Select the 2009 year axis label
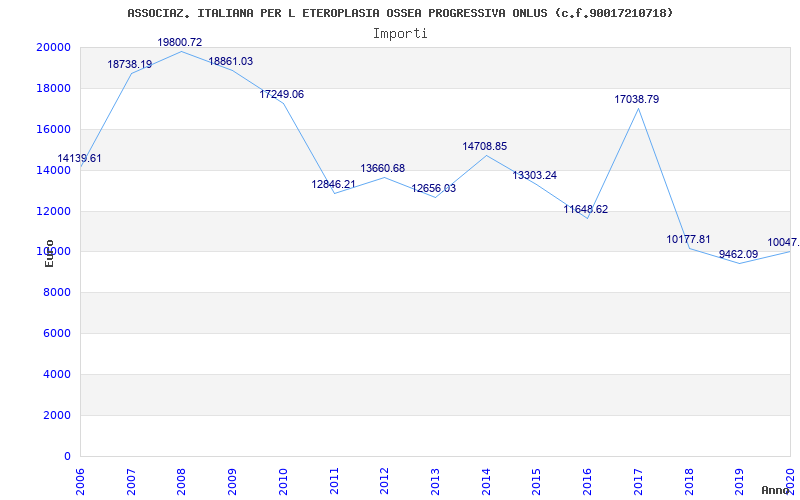This screenshot has width=800, height=500. (233, 481)
